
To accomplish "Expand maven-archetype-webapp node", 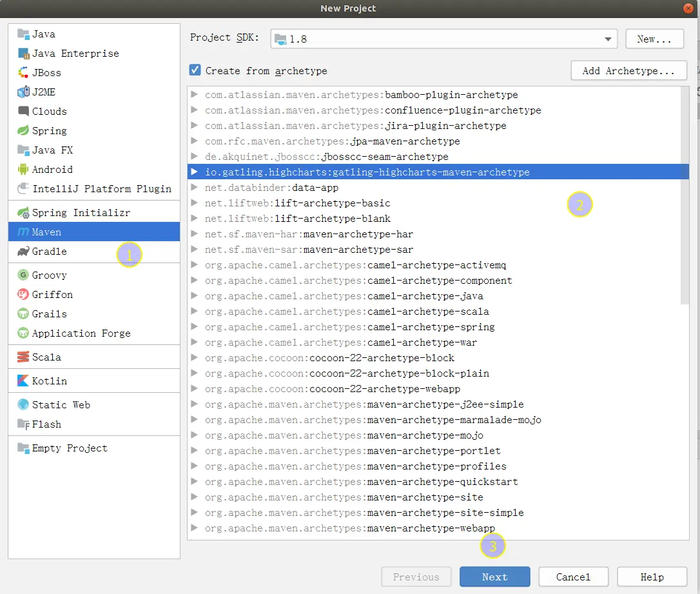I will coord(194,528).
